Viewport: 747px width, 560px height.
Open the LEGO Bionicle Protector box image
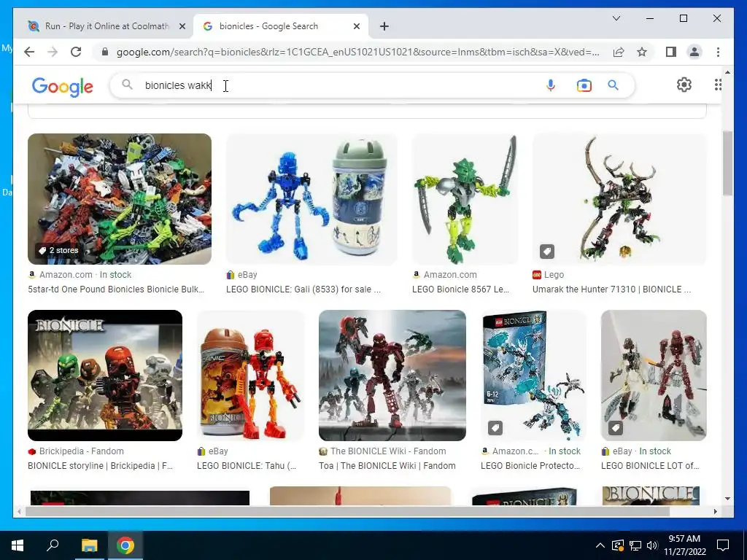pyautogui.click(x=533, y=376)
